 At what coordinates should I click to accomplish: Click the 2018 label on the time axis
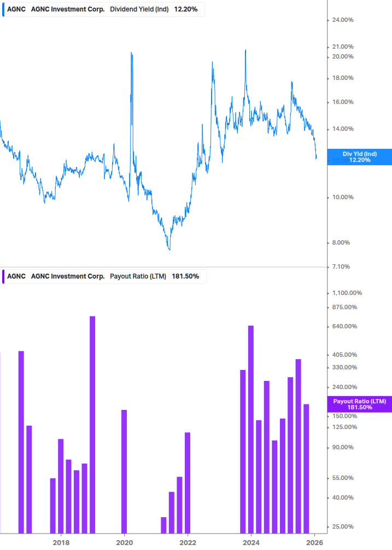(x=61, y=542)
